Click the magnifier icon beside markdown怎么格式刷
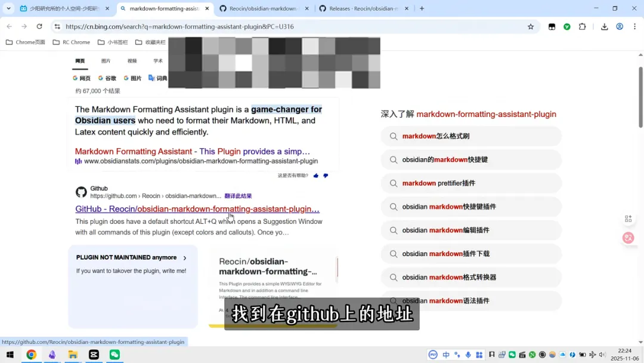This screenshot has width=644, height=363. [x=394, y=137]
